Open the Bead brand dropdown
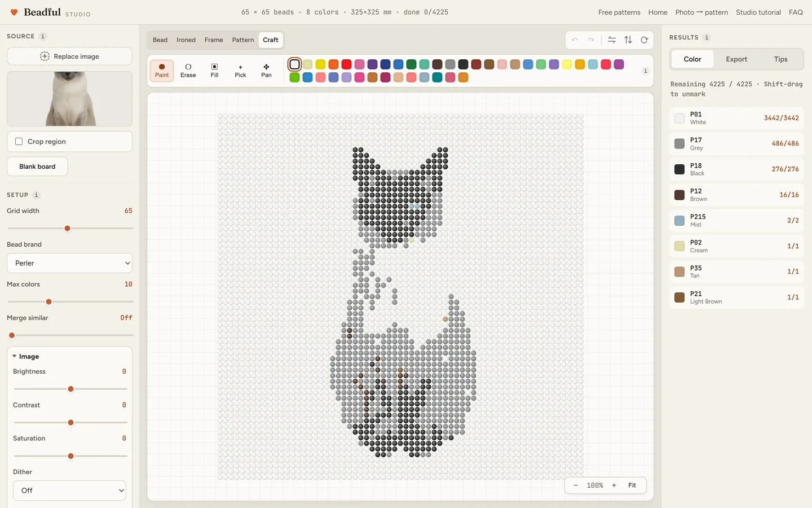 [x=69, y=263]
